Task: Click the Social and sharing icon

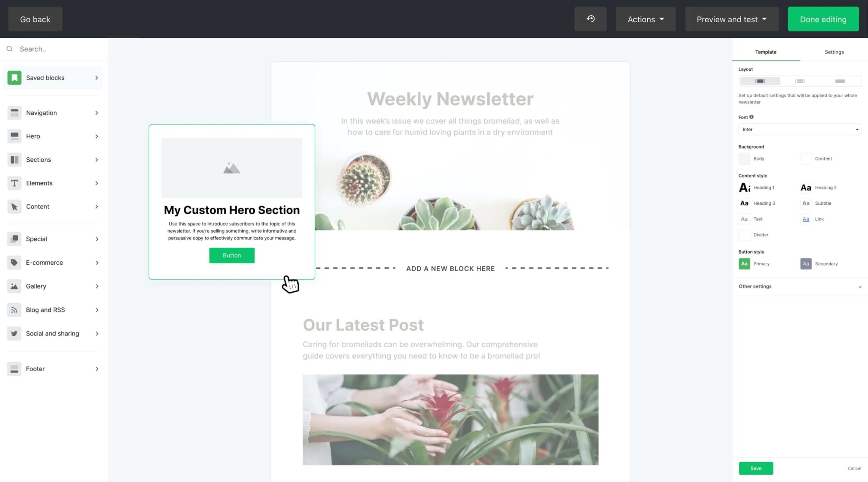Action: tap(14, 333)
